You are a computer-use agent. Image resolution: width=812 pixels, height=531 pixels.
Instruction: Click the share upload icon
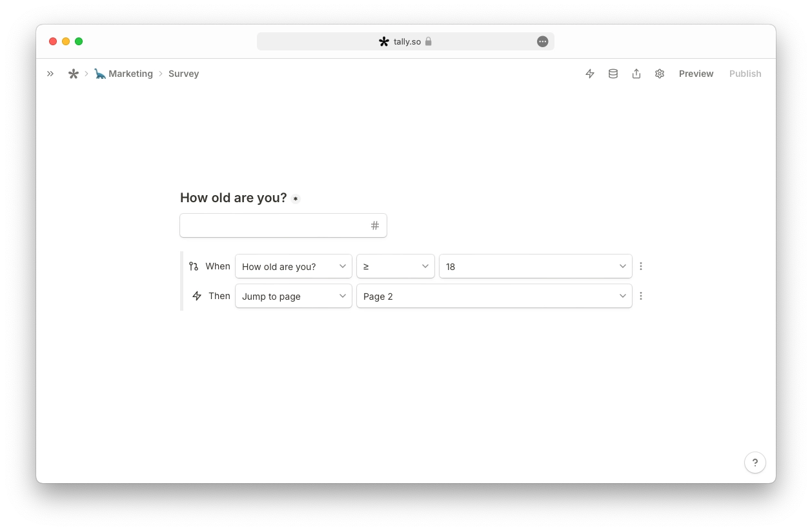tap(636, 74)
